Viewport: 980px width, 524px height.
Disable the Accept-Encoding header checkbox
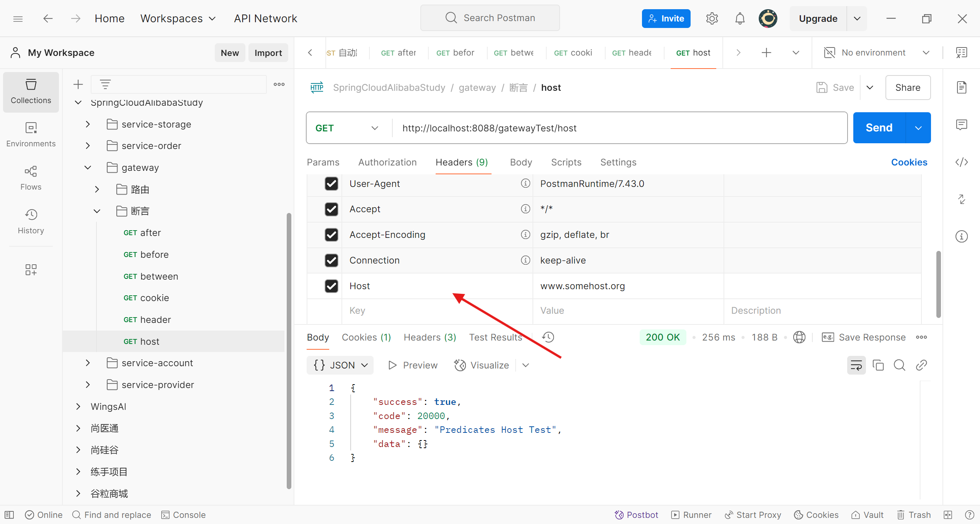(x=331, y=234)
